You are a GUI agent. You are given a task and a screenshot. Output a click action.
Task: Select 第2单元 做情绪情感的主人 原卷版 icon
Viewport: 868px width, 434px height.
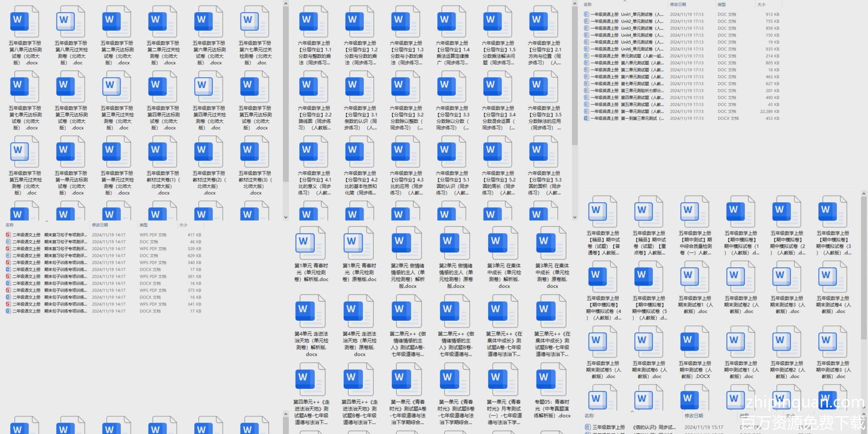point(456,243)
